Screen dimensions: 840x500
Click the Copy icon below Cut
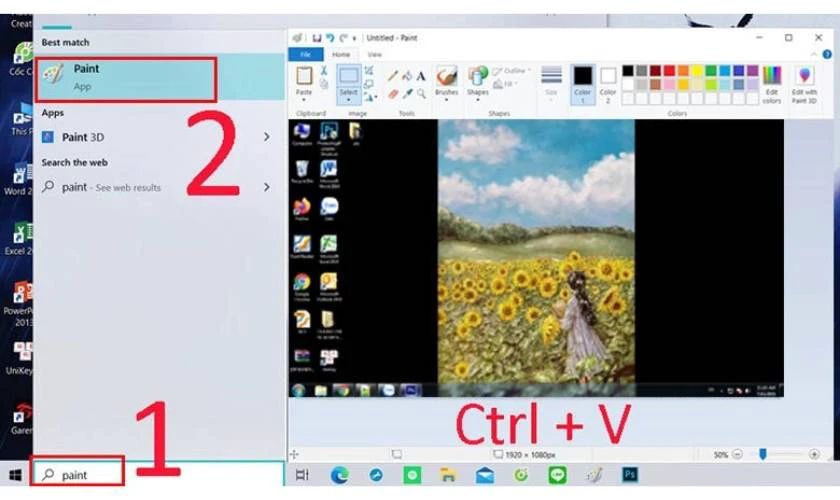coord(324,84)
